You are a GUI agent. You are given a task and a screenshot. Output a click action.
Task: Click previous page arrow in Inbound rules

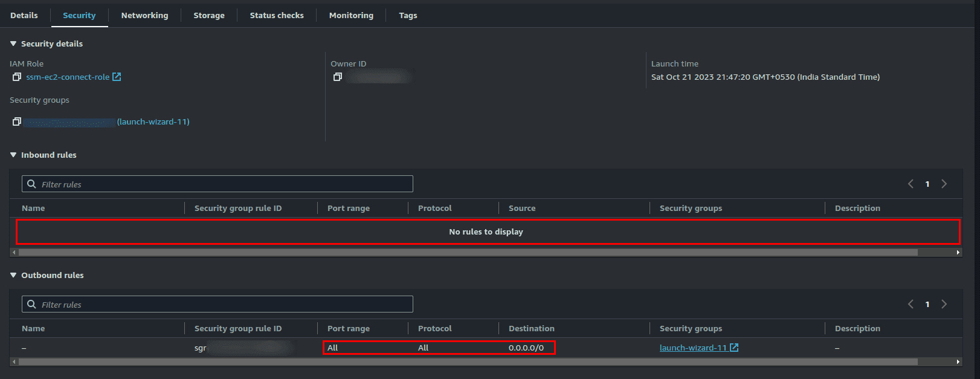pyautogui.click(x=911, y=184)
